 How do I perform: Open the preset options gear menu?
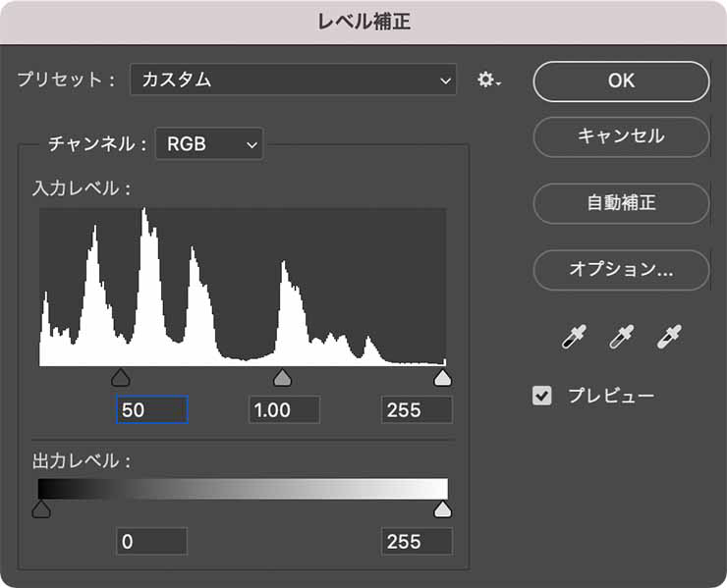click(488, 80)
